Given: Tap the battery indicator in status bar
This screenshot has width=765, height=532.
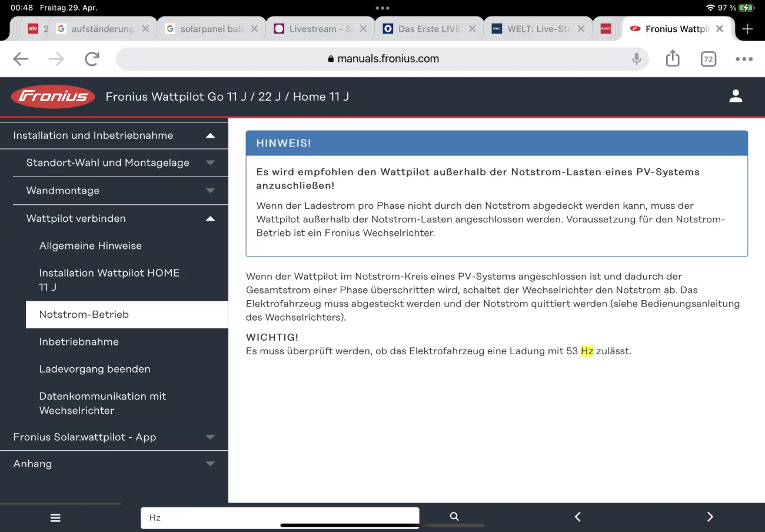Looking at the screenshot, I should coord(747,8).
